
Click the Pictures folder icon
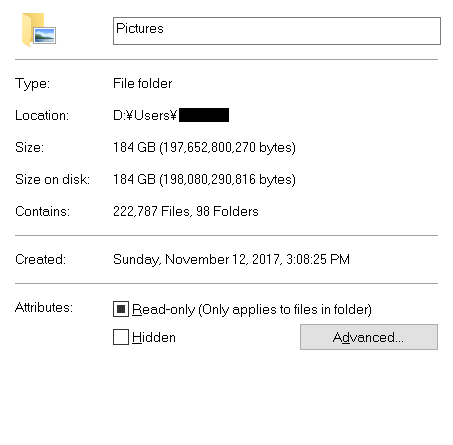coord(39,30)
